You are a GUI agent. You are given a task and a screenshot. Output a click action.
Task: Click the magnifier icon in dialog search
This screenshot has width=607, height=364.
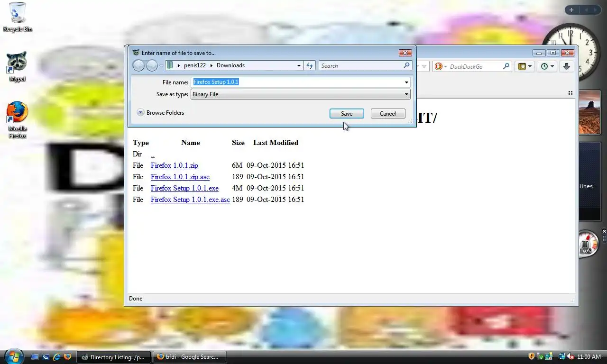(406, 65)
